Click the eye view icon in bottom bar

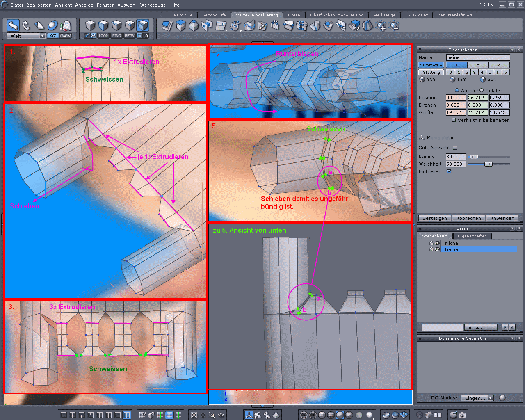pyautogui.click(x=221, y=415)
